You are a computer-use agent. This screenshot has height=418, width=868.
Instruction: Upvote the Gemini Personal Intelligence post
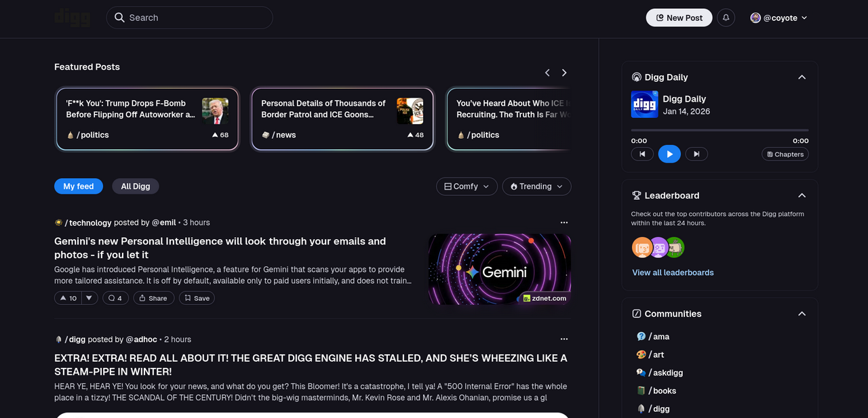click(68, 298)
